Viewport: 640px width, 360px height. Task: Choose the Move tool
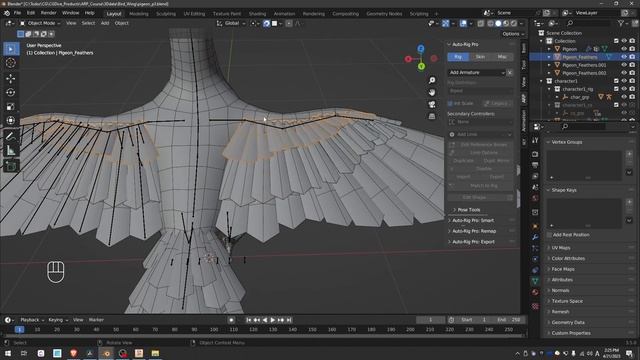[x=11, y=78]
